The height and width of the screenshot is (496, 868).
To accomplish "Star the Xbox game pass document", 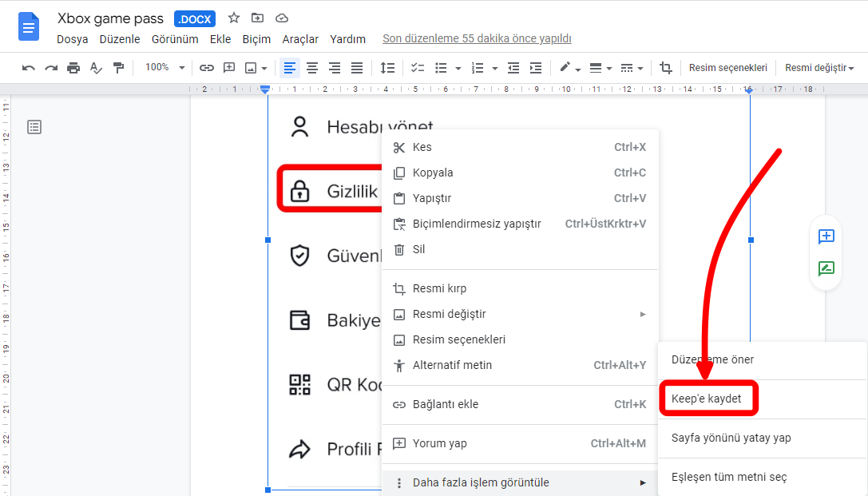I will pyautogui.click(x=234, y=18).
